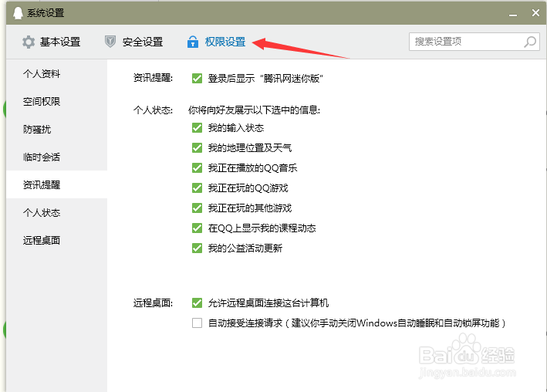This screenshot has width=547, height=392.
Task: Uncheck 允许远程桌面连接这台计算机
Action: (197, 302)
